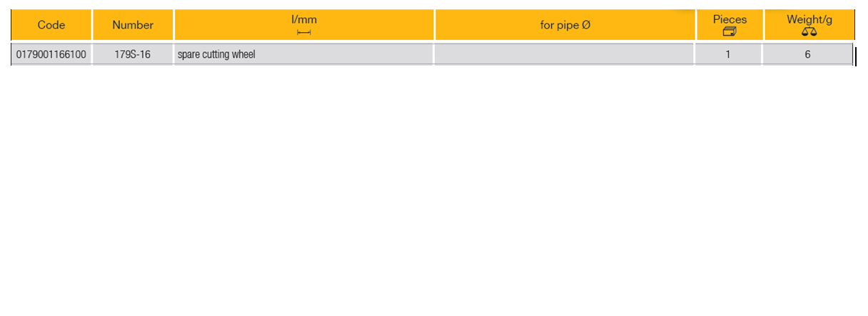Click the balance scale icon under Weight/g
Screen dimensions: 868x316
(x=809, y=32)
